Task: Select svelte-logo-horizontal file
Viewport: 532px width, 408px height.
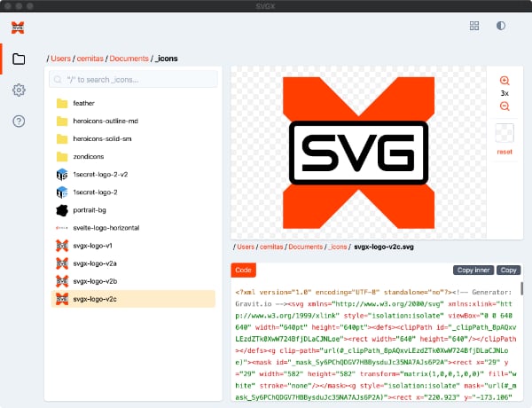Action: point(133,228)
